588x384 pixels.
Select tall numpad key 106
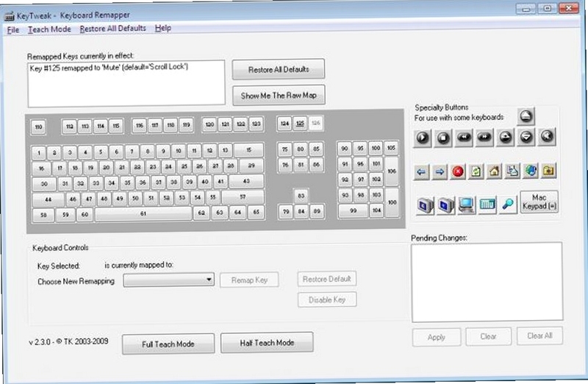[x=392, y=171]
